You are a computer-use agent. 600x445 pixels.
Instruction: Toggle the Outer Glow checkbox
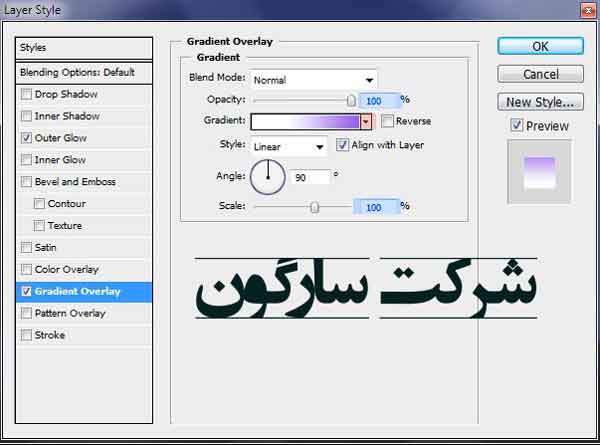(26, 138)
